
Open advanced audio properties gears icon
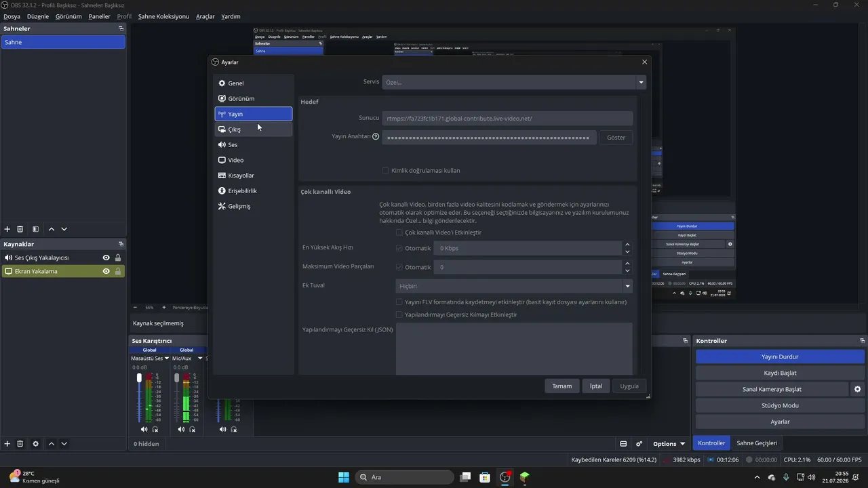[639, 444]
